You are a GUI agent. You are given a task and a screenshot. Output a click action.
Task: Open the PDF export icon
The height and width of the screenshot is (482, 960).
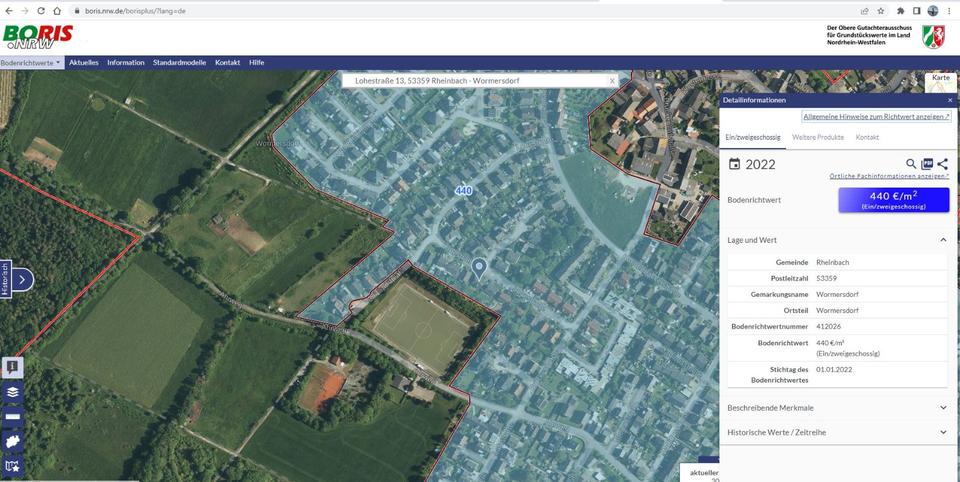[927, 164]
